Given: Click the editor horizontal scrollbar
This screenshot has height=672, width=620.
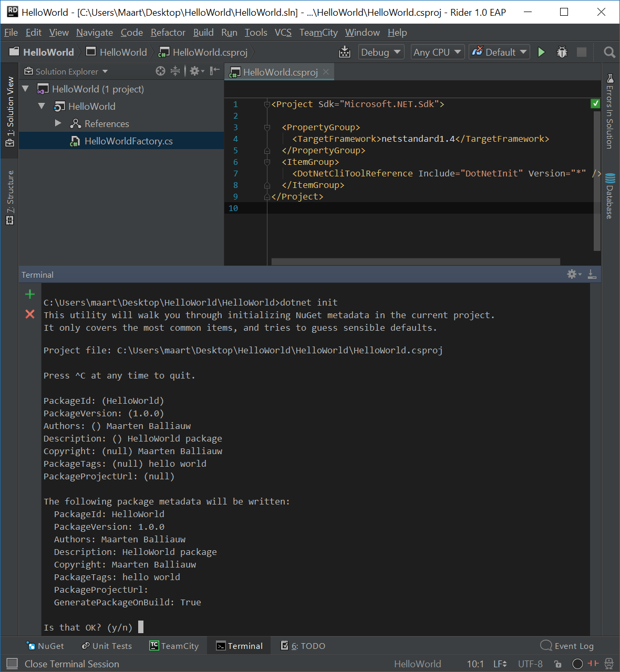Looking at the screenshot, I should [x=416, y=261].
